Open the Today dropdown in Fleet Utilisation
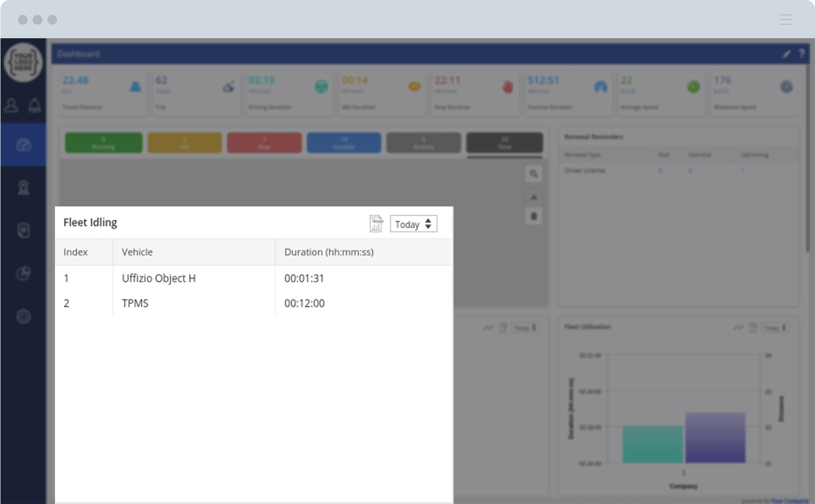815x504 pixels. tap(775, 328)
